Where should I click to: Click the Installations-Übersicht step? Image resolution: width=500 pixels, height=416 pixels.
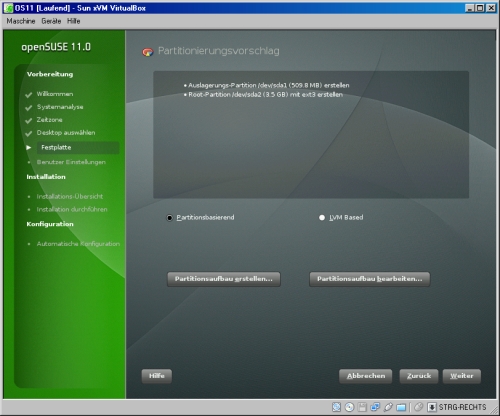click(70, 196)
